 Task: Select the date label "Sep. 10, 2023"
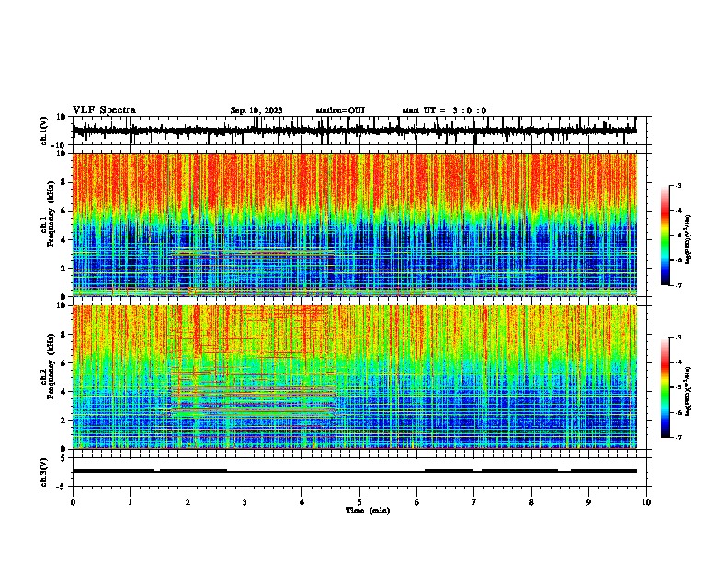[x=256, y=110]
